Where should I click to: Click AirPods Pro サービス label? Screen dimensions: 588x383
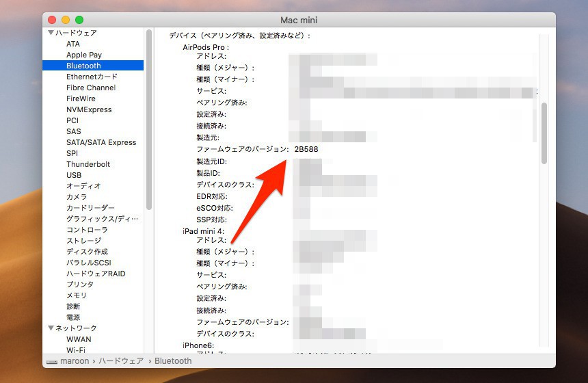pyautogui.click(x=211, y=91)
